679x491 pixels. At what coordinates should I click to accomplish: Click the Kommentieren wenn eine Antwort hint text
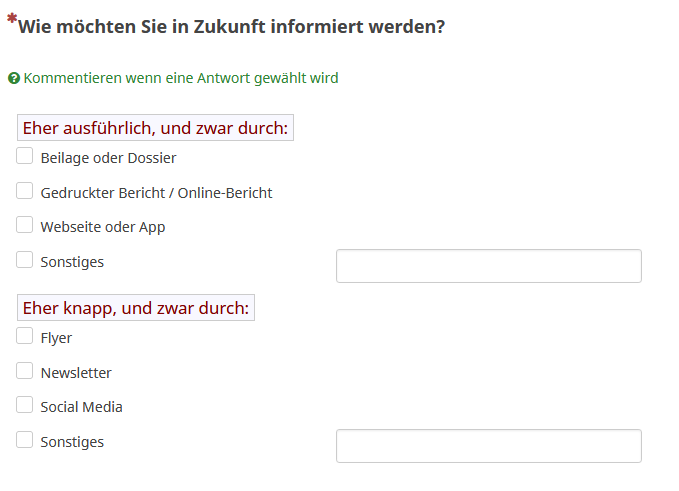[x=181, y=78]
